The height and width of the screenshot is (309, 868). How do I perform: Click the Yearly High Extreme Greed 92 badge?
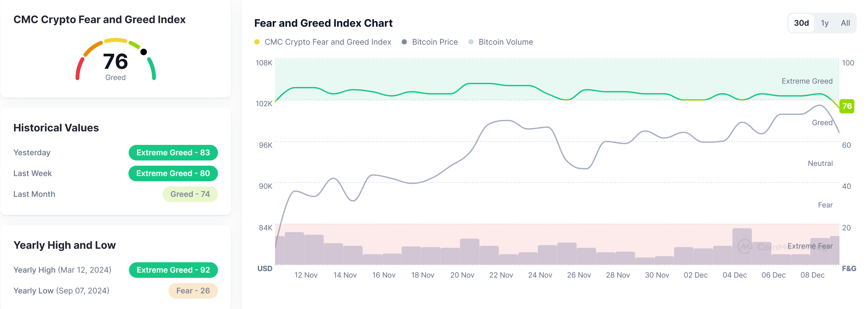click(x=173, y=270)
